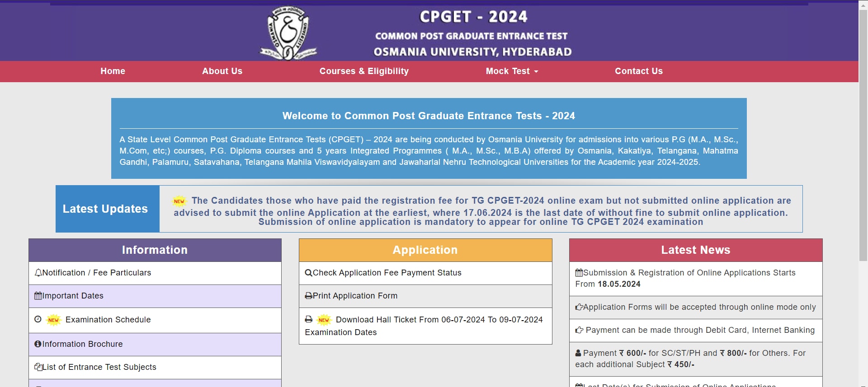Click the calendar icon beside Submission & Registration news
Image resolution: width=868 pixels, height=387 pixels.
pos(579,273)
